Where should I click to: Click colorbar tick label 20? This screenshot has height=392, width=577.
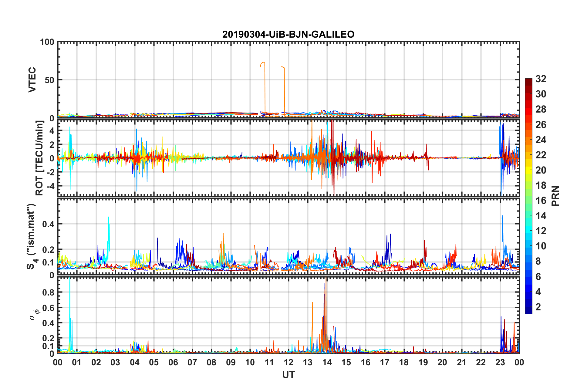541,170
